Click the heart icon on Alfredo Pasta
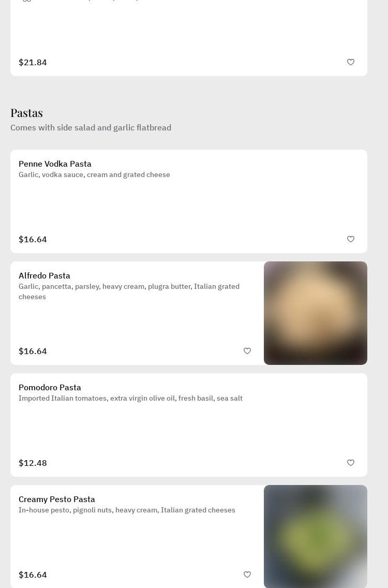388x588 pixels. (x=247, y=351)
